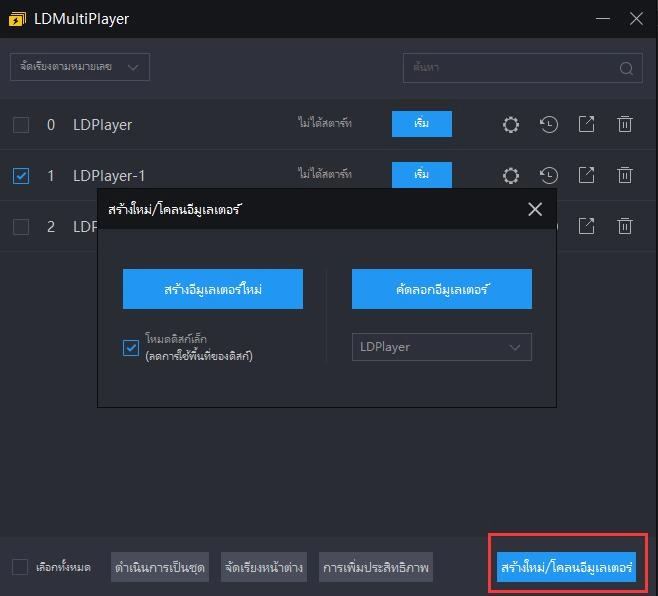The width and height of the screenshot is (658, 596).
Task: Start the LDPlayer-1 emulator
Action: pyautogui.click(x=422, y=175)
